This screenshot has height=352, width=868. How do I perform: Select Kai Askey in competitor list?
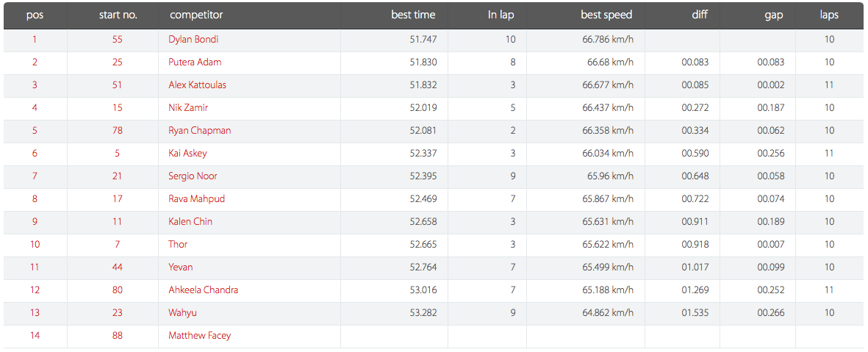[187, 154]
